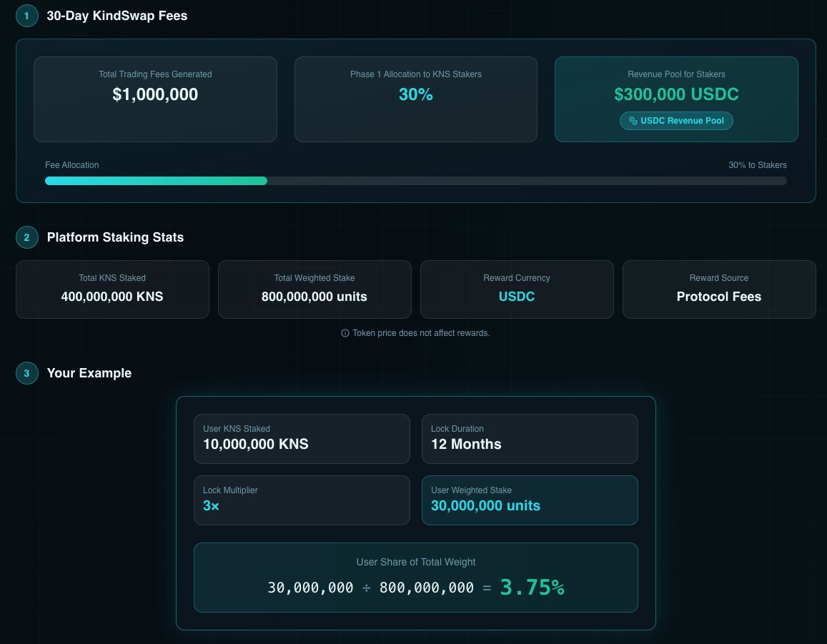The image size is (827, 644).
Task: Click the Total Weighted Stake label
Action: click(x=315, y=278)
